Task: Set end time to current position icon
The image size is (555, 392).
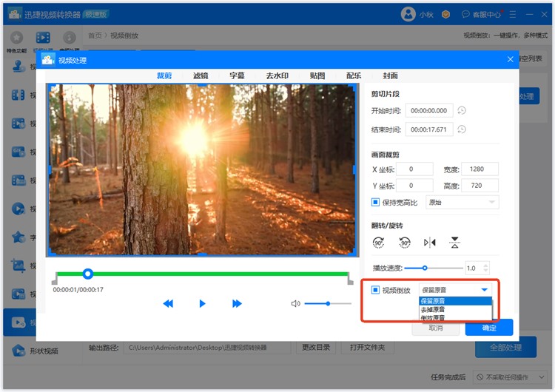Action: [x=462, y=129]
